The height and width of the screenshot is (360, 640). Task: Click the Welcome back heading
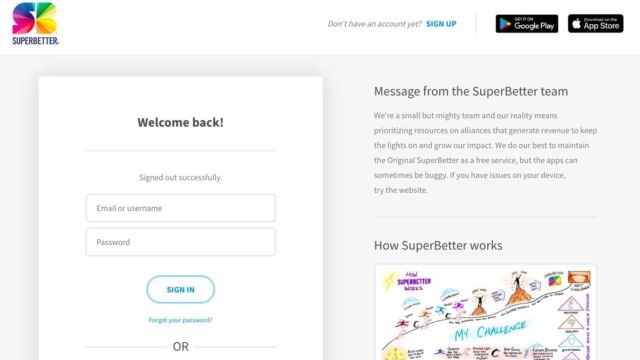180,122
